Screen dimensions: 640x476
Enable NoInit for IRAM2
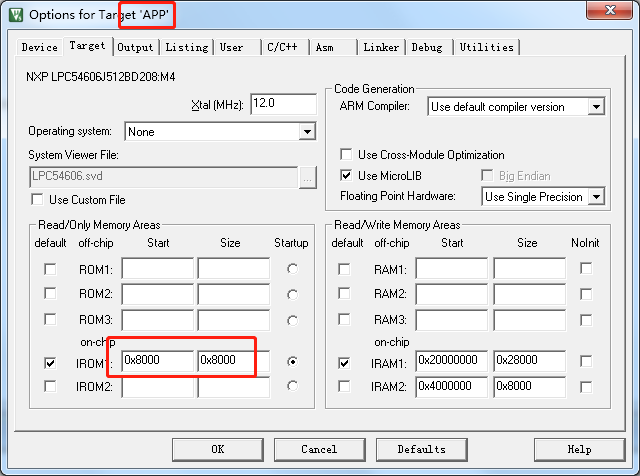tap(586, 387)
